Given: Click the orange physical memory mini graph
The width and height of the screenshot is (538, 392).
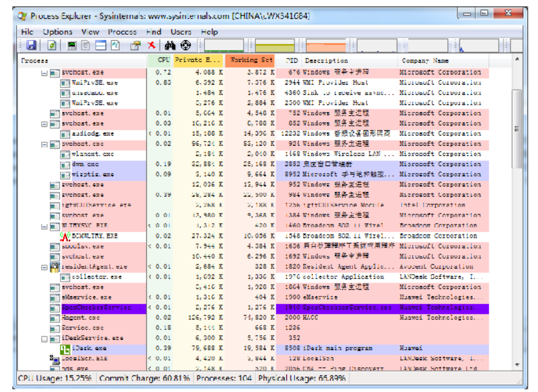Looking at the screenshot, I should pos(326,46).
